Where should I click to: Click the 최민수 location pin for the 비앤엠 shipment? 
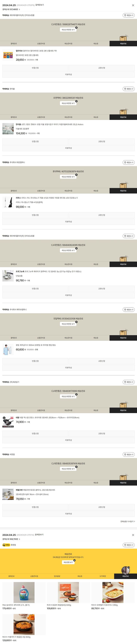tap(128, 454)
